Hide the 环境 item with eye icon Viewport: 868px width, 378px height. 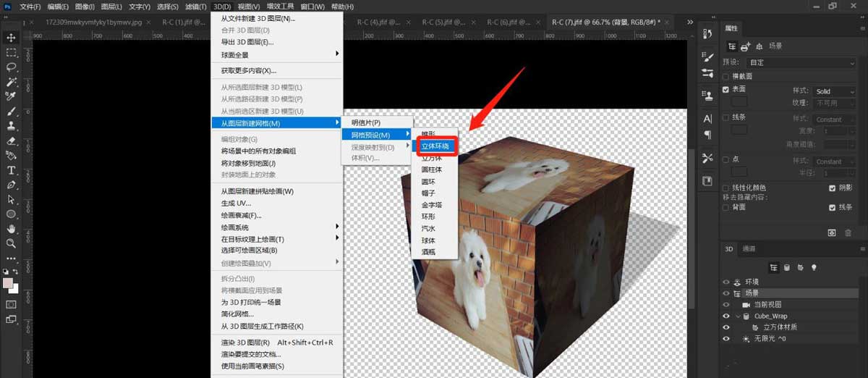726,282
